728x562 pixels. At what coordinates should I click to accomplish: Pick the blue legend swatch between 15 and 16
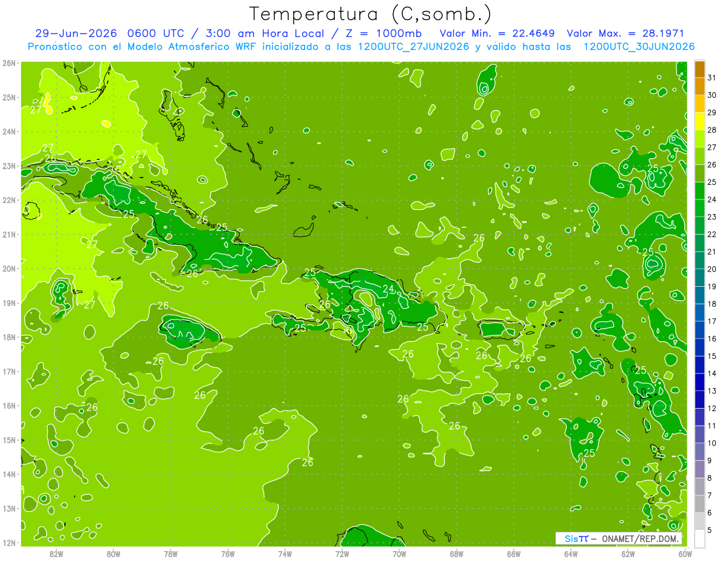pyautogui.click(x=699, y=347)
